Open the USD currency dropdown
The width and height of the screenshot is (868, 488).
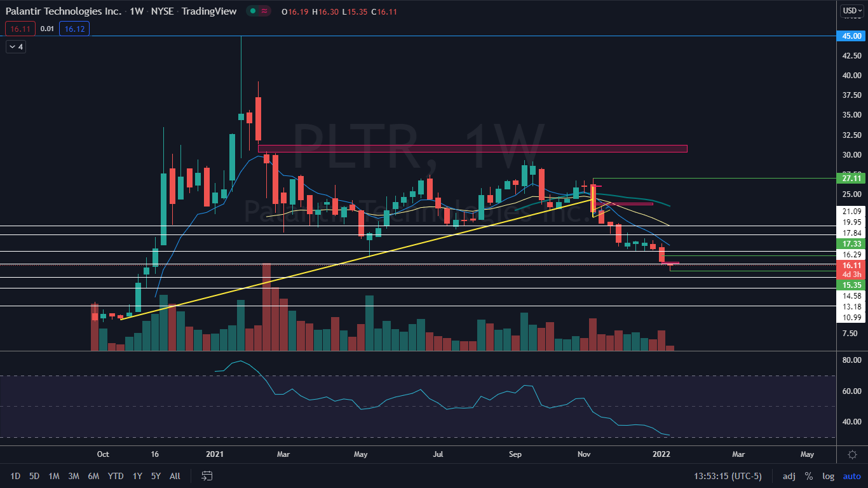pos(851,10)
